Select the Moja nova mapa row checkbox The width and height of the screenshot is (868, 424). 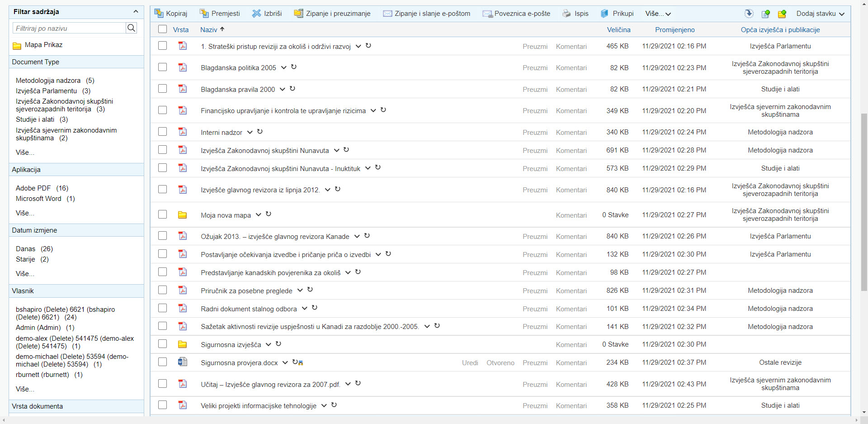point(163,214)
